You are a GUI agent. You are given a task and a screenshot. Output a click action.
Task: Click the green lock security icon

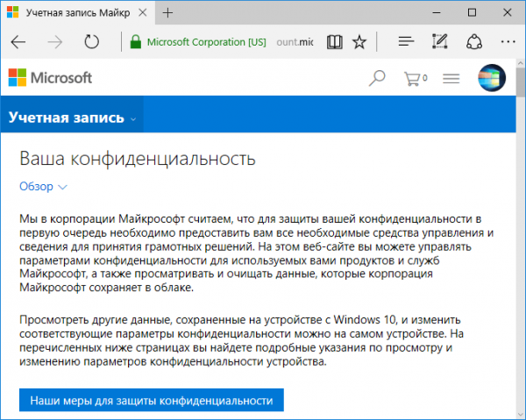point(135,42)
